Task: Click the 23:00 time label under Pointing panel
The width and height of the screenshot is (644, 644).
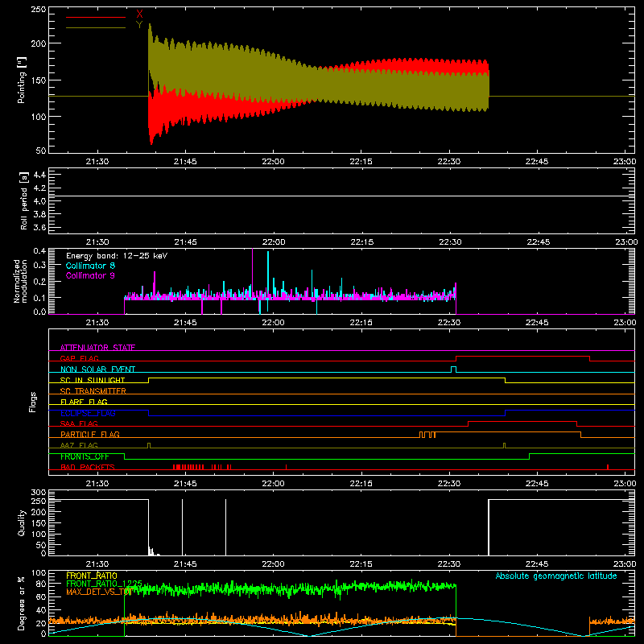Action: pos(625,162)
